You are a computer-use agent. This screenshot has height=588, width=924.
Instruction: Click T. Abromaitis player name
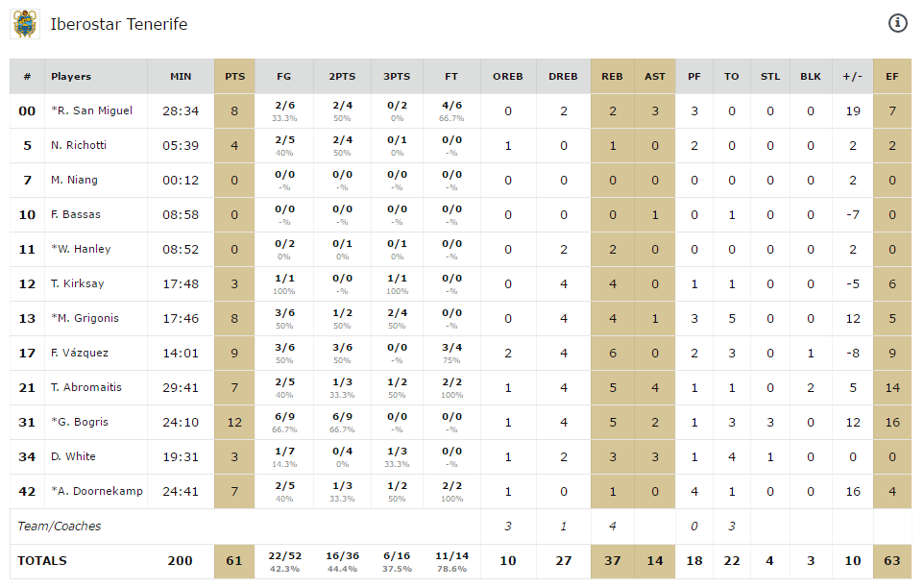click(86, 387)
